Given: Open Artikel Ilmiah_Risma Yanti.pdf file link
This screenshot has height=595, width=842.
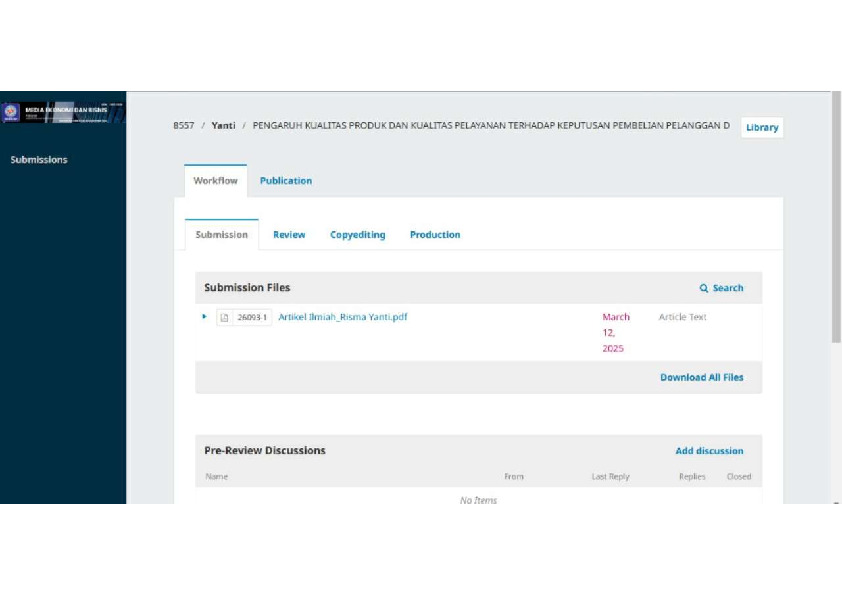Looking at the screenshot, I should pos(343,317).
